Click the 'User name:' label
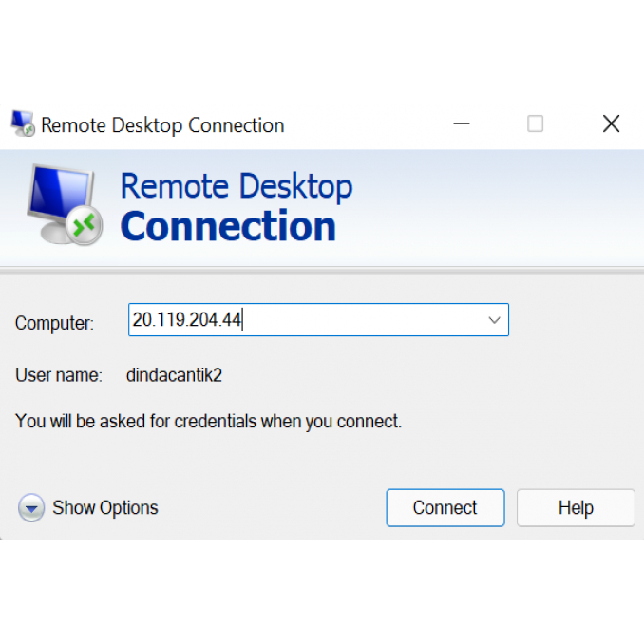 pyautogui.click(x=59, y=375)
